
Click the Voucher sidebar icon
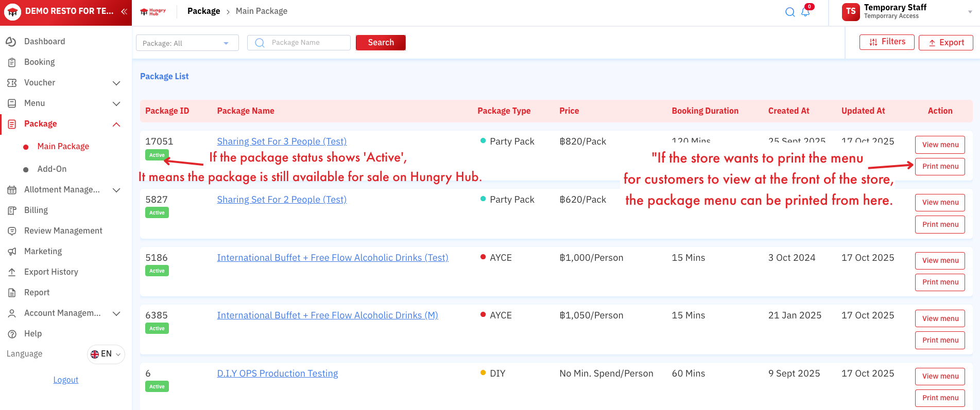12,83
